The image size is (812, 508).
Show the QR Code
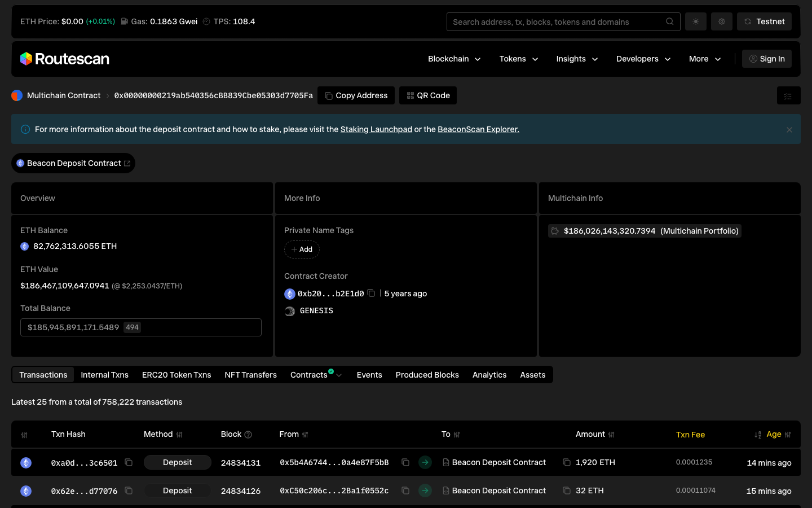pyautogui.click(x=428, y=95)
